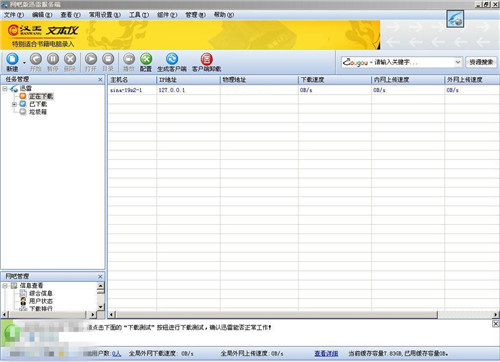Sort by the 内网上传速度 column header
This screenshot has width=500, height=362.
(408, 80)
